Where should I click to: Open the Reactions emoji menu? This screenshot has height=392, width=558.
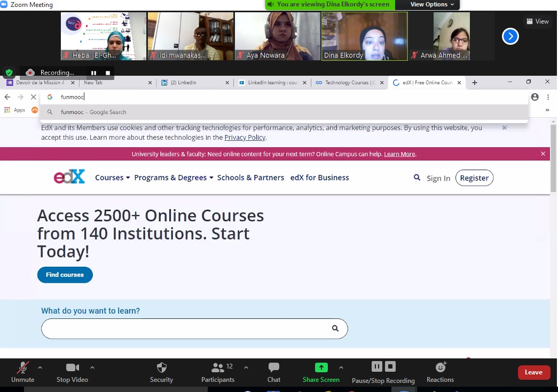[x=440, y=367]
